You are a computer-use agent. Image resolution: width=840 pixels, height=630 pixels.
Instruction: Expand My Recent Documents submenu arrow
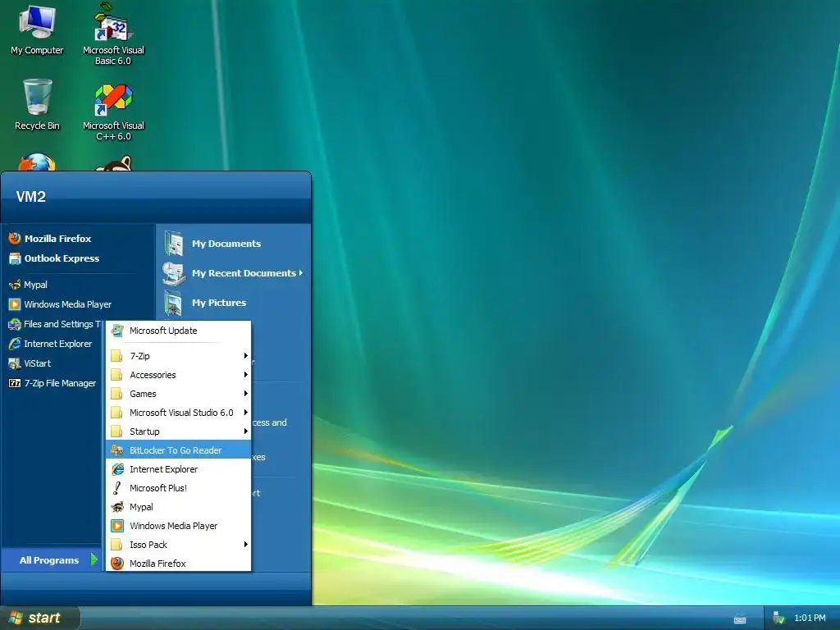[x=300, y=273]
